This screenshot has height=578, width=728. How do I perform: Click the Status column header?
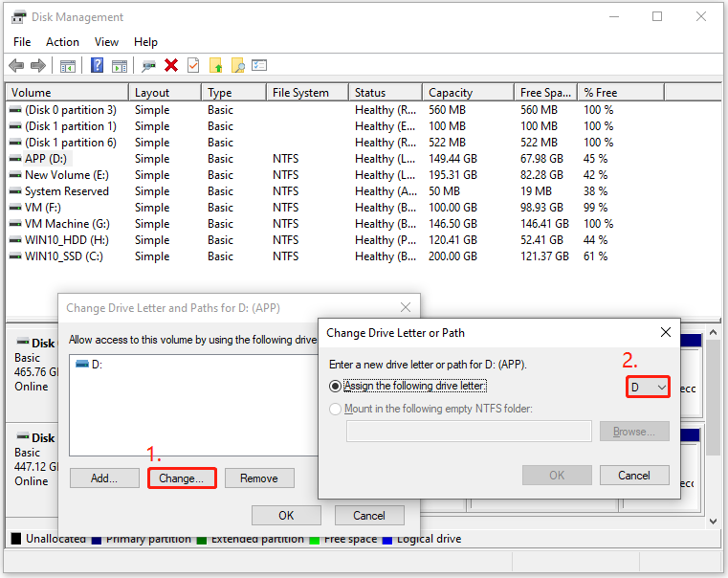click(x=386, y=93)
